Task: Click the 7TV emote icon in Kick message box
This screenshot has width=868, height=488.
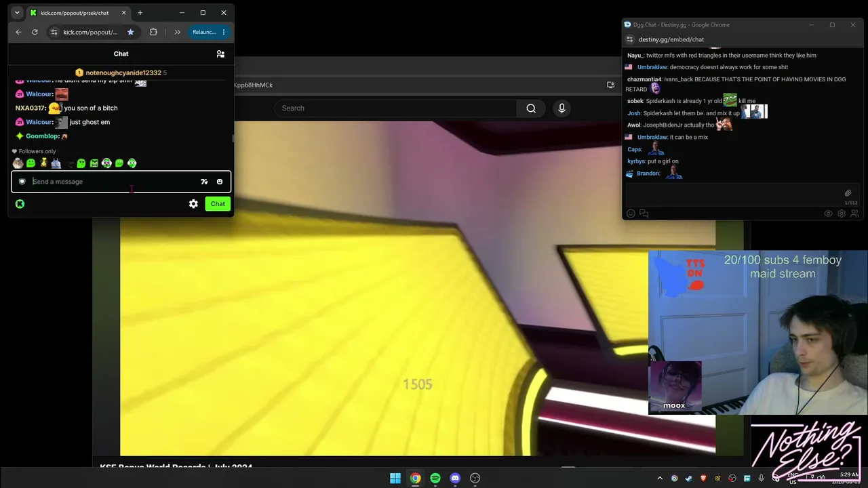Action: pyautogui.click(x=204, y=182)
